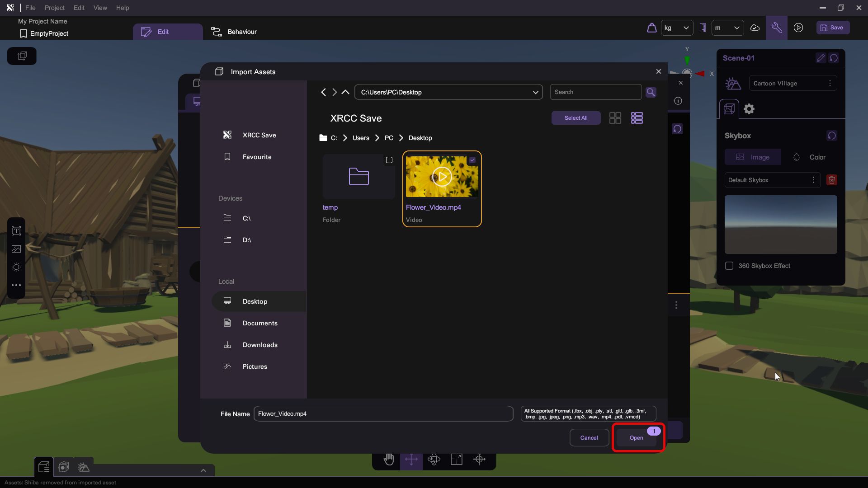Click the search magnifier icon
The height and width of the screenshot is (488, 868).
point(651,92)
